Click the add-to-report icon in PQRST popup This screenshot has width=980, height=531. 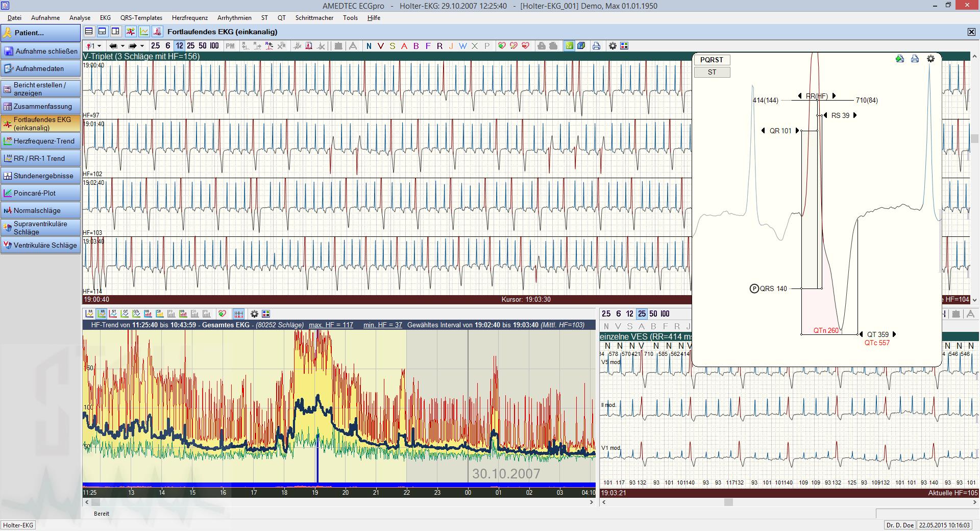point(900,59)
